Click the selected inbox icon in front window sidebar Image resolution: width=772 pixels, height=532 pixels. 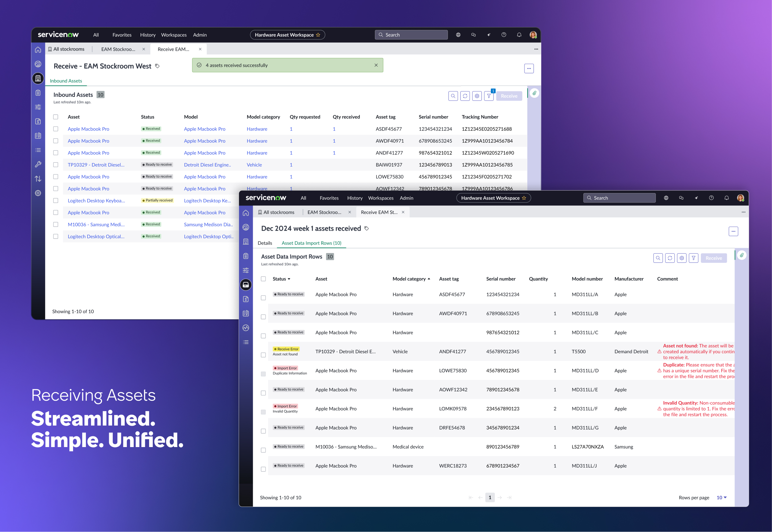pyautogui.click(x=246, y=285)
